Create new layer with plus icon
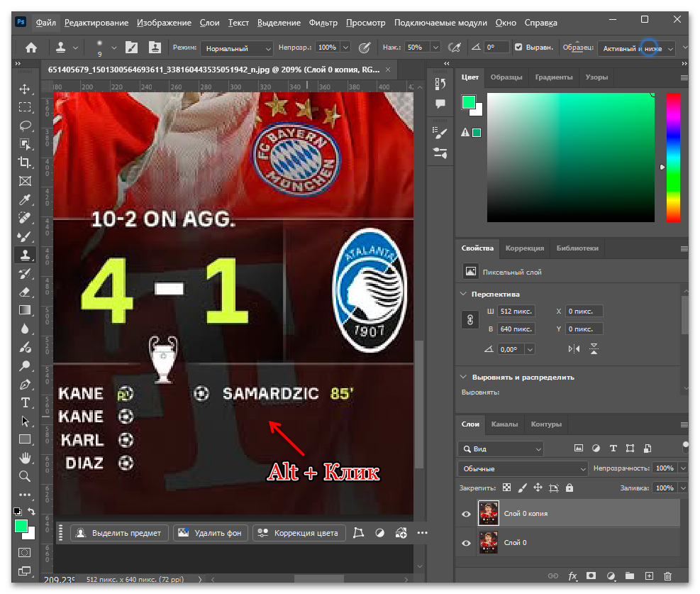The image size is (700, 594). [x=649, y=576]
